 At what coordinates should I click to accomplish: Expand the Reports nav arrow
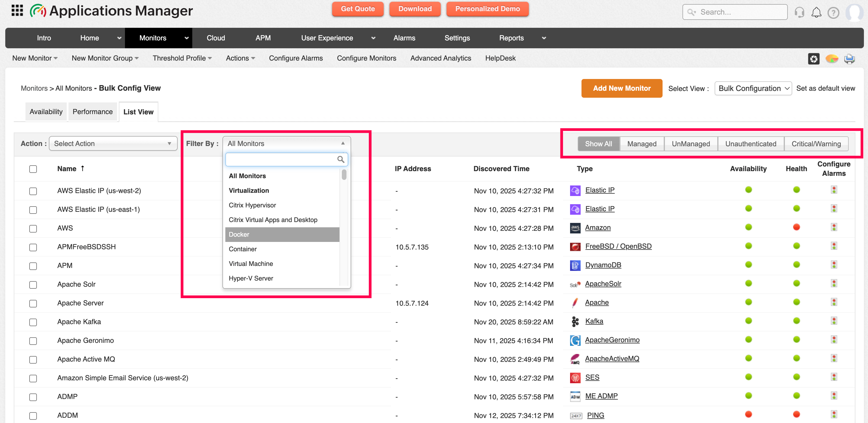(x=543, y=38)
